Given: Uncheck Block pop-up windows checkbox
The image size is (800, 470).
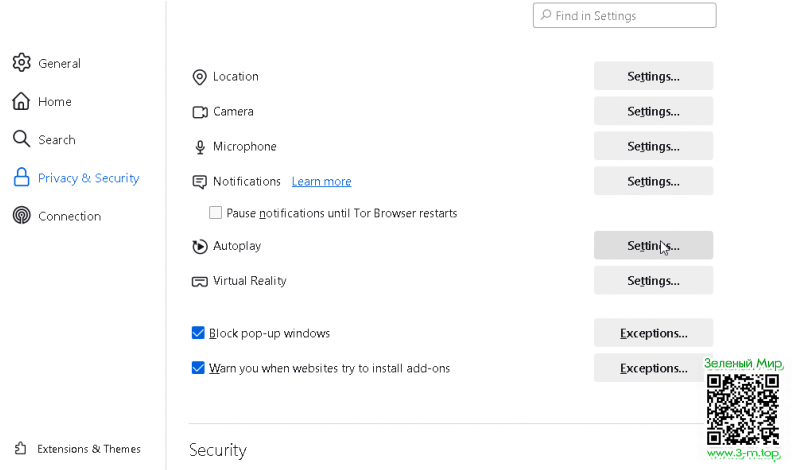Looking at the screenshot, I should (x=198, y=333).
